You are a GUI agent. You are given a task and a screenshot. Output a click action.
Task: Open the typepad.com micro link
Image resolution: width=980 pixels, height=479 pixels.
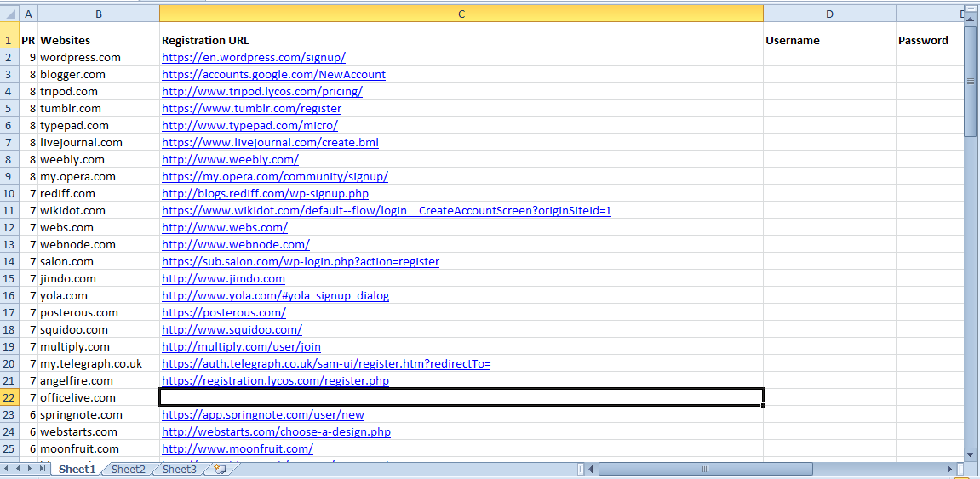[250, 126]
